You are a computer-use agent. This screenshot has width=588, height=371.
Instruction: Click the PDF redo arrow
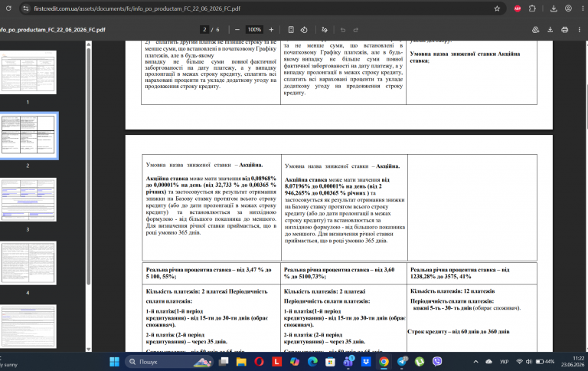[356, 30]
